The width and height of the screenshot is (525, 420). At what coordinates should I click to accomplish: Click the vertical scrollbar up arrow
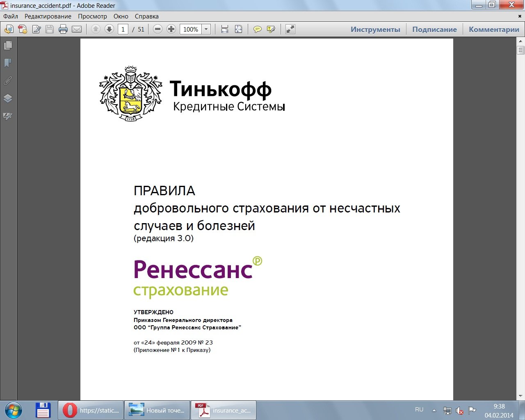521,41
